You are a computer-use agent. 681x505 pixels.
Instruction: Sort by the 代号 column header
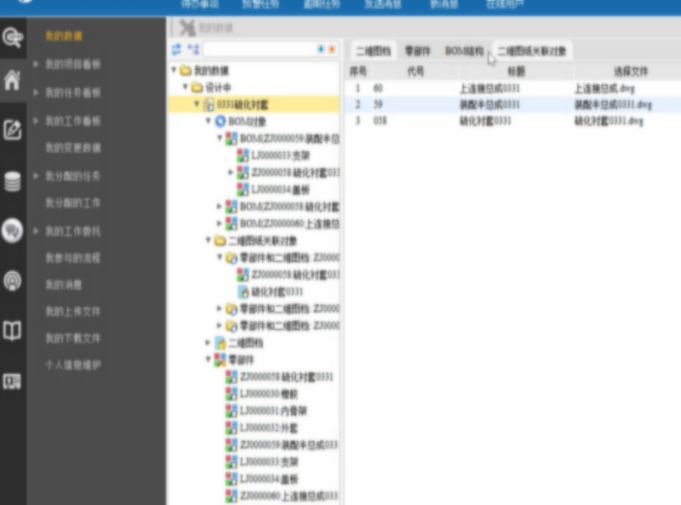(415, 71)
